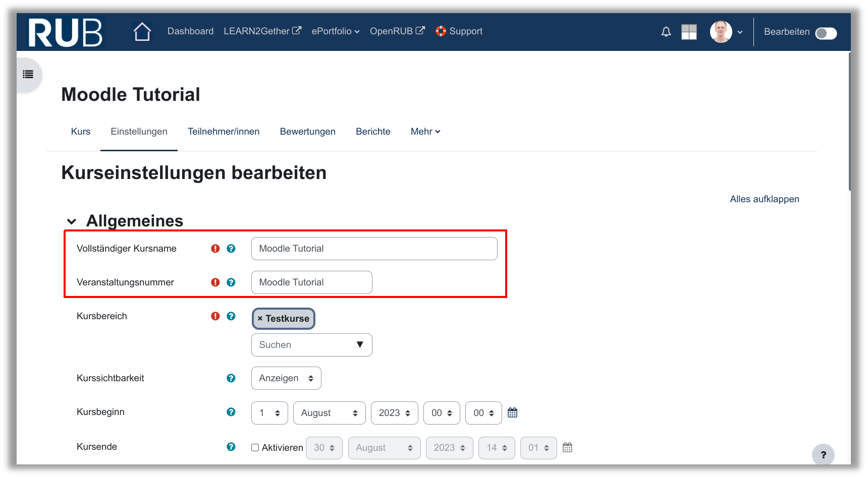Screen dimensions: 868x477
Task: Open the course index drawer icon
Action: point(28,75)
